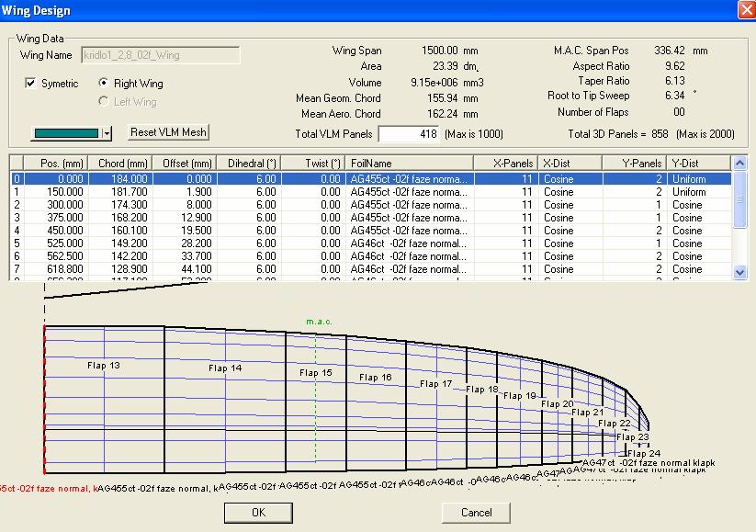Click the Uniform Y-Dist cell in row 0
This screenshot has height=532, width=756.
699,179
